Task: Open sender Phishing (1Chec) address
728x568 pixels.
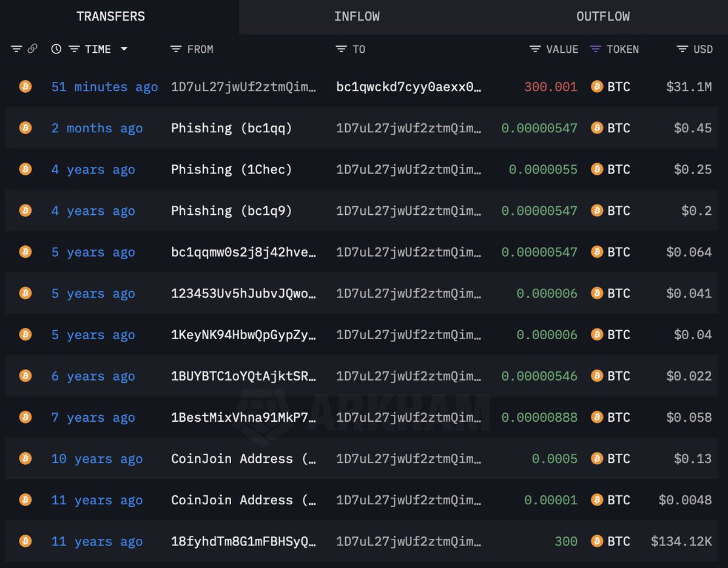Action: pyautogui.click(x=232, y=169)
